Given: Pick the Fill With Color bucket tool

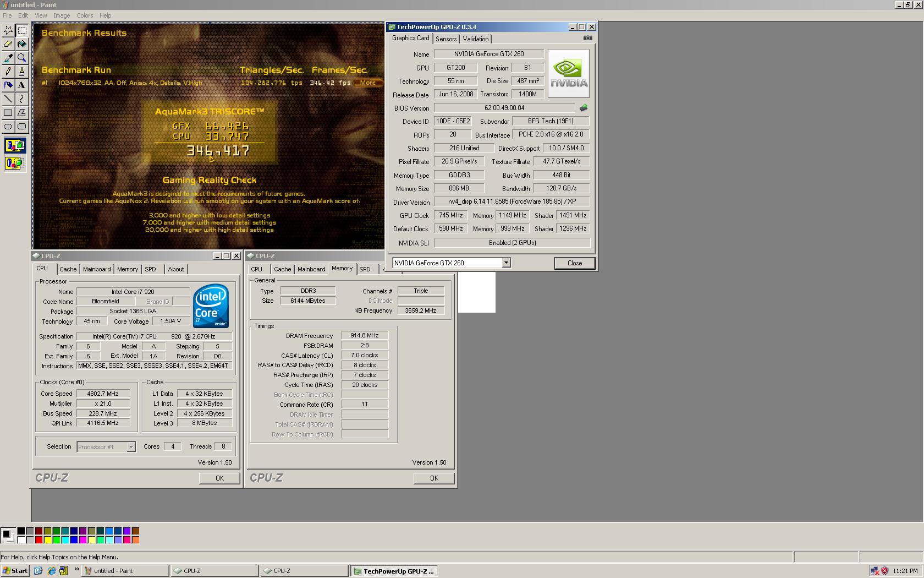Looking at the screenshot, I should pyautogui.click(x=22, y=43).
